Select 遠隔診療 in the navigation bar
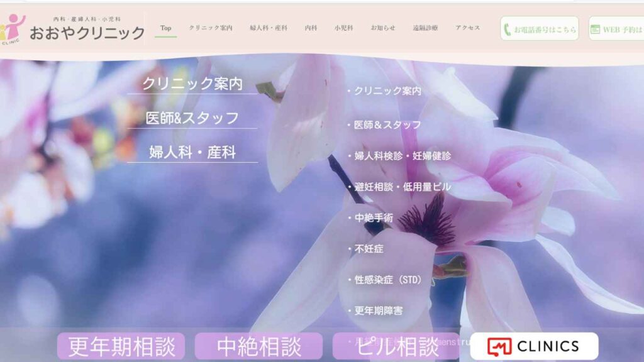Image resolution: width=644 pixels, height=362 pixels. click(x=425, y=28)
